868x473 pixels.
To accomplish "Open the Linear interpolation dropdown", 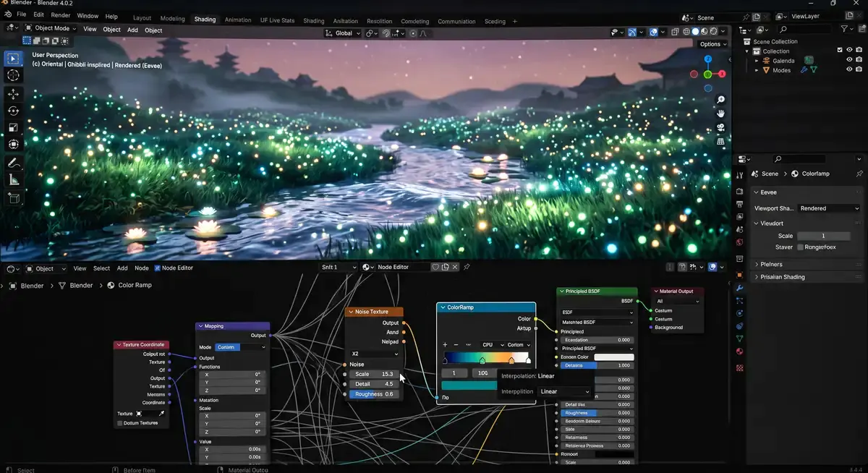I will click(566, 391).
